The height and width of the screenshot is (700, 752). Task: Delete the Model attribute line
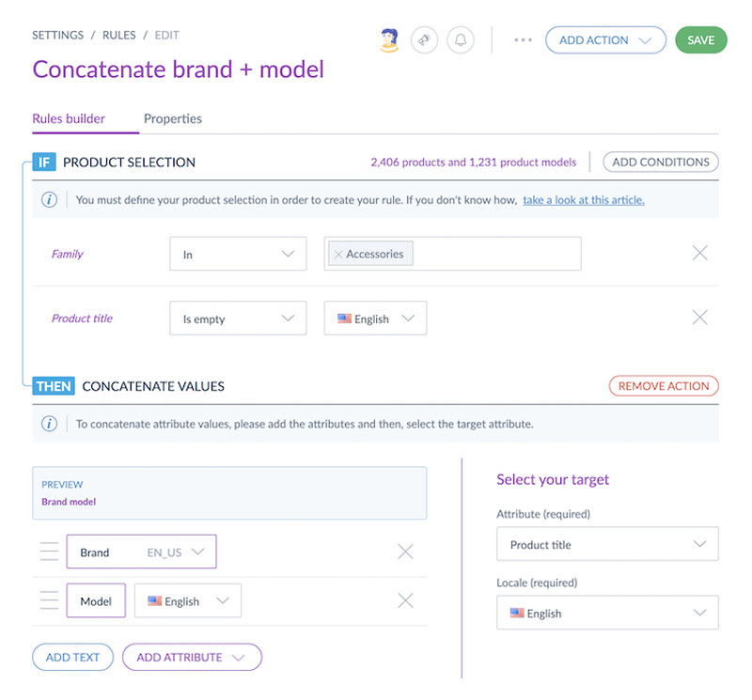point(405,600)
